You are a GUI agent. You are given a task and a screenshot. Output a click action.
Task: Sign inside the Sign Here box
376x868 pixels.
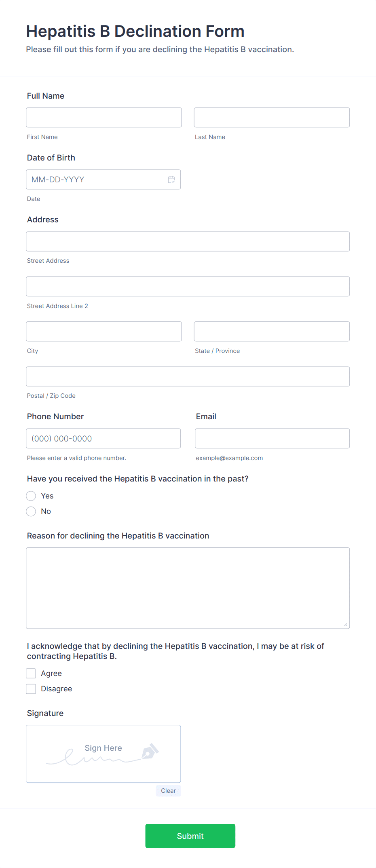(x=103, y=753)
